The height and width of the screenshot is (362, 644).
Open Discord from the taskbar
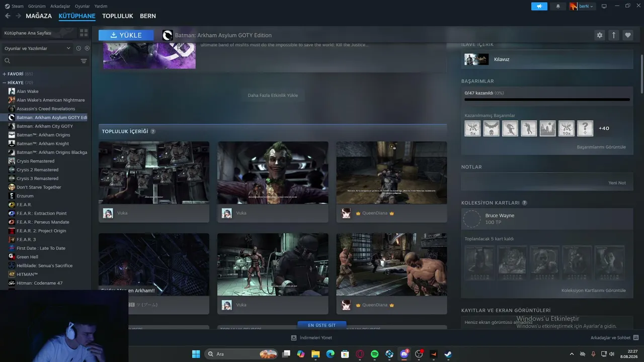point(404,354)
